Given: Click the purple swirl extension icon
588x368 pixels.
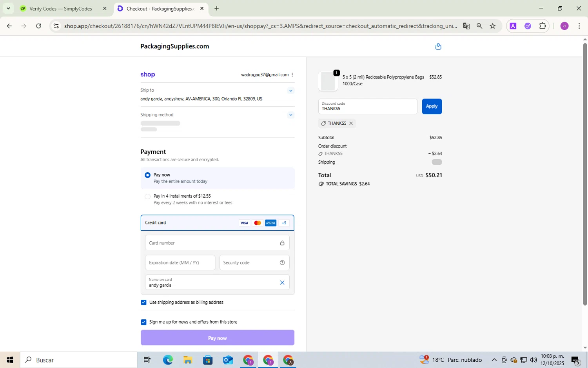Looking at the screenshot, I should (x=528, y=26).
